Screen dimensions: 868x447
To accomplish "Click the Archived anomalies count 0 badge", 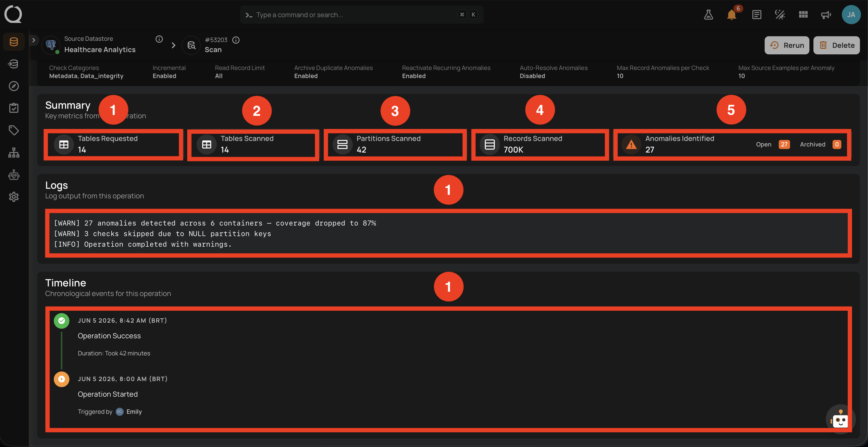I will pos(837,144).
